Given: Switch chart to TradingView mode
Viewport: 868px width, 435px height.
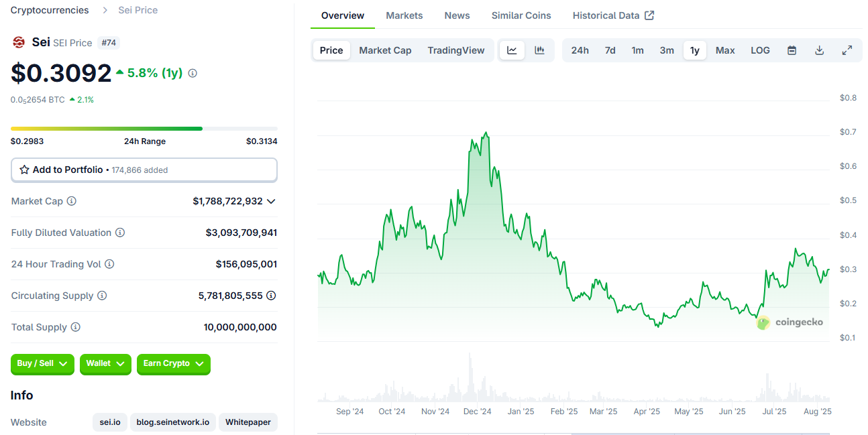Looking at the screenshot, I should [456, 50].
